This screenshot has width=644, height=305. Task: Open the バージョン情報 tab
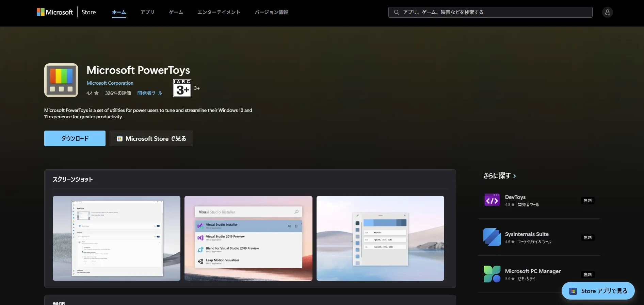click(x=271, y=12)
